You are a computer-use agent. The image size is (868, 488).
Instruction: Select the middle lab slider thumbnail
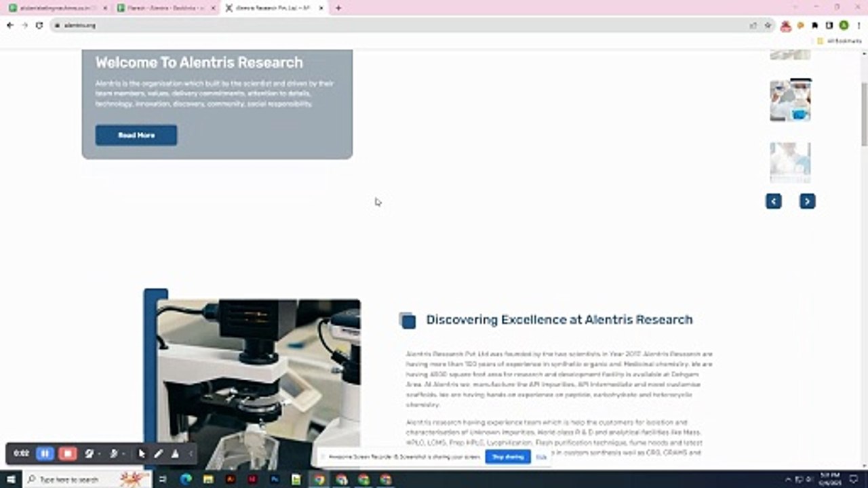790,100
